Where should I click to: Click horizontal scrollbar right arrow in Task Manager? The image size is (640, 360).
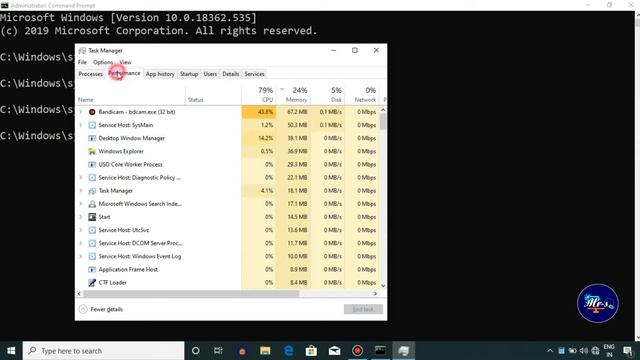point(376,293)
